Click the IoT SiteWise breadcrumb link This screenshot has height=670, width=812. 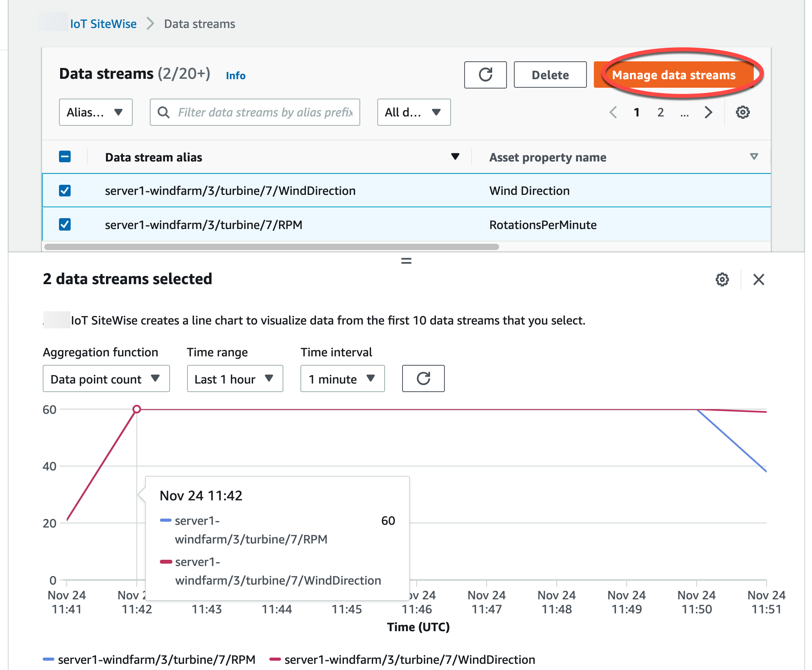[x=103, y=24]
